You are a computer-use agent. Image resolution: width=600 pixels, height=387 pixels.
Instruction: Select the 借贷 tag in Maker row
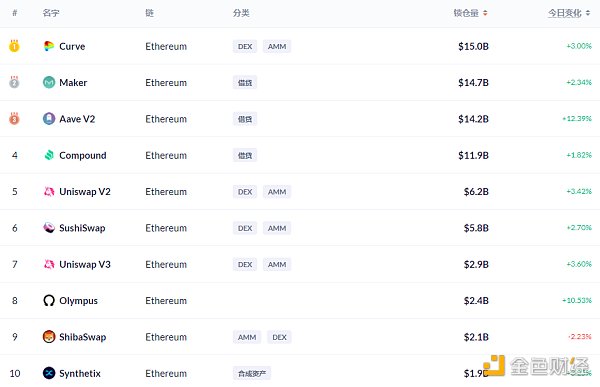[245, 83]
